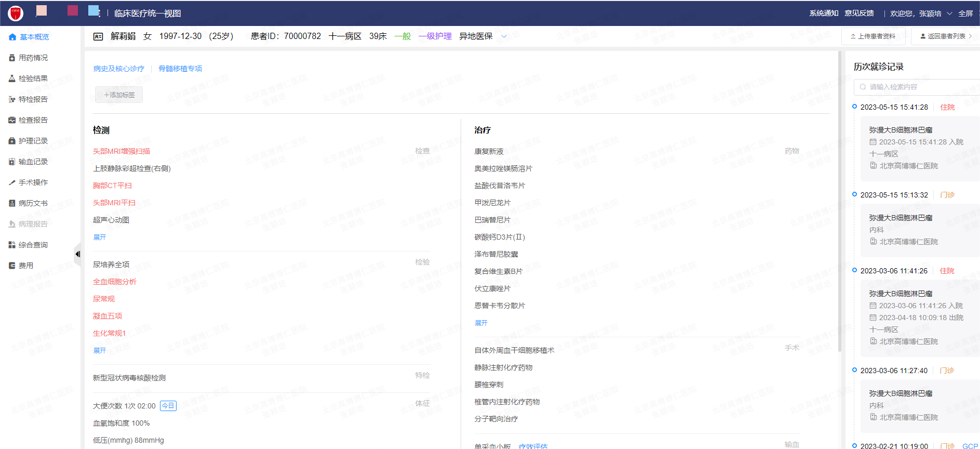
Task: Switch to 病史及核心诊疗 tab
Action: click(x=119, y=69)
